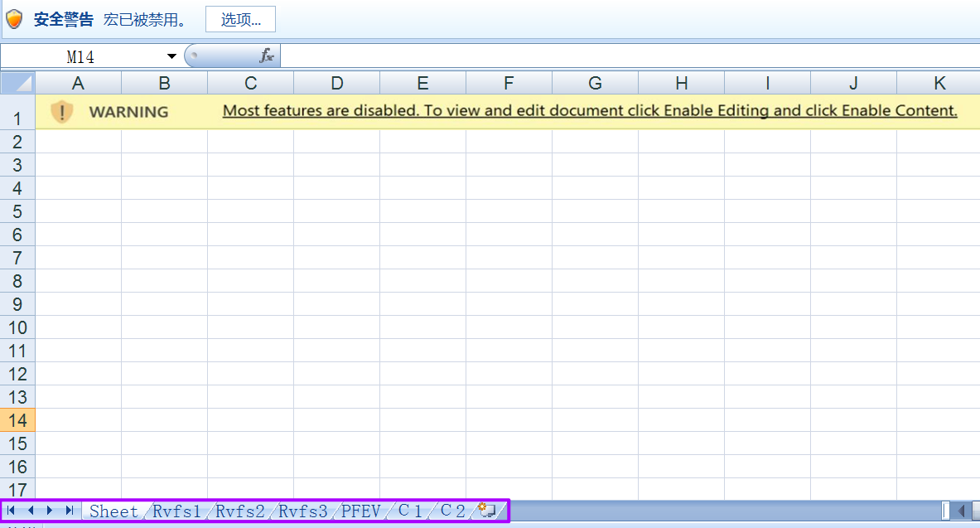The image size is (980, 528).
Task: Select row 8 header
Action: tap(17, 281)
